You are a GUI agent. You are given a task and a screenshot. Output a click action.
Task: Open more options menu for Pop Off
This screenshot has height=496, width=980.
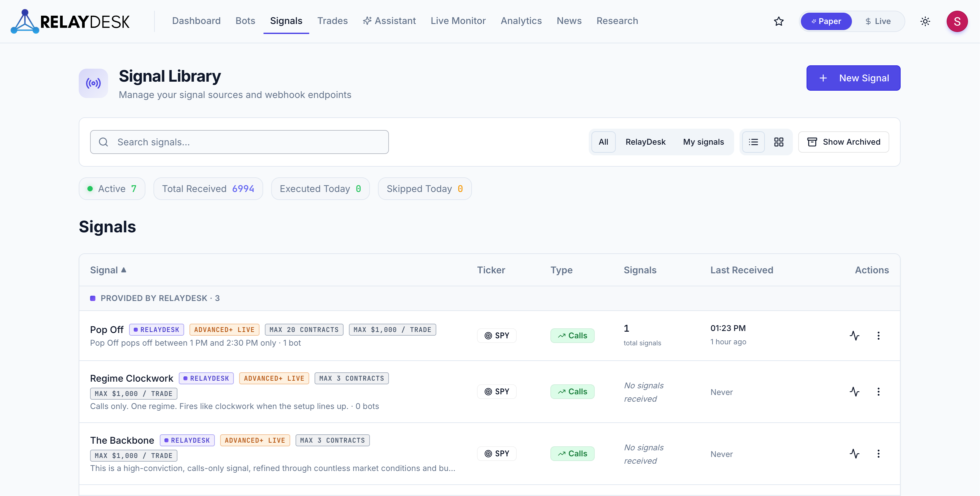click(878, 336)
